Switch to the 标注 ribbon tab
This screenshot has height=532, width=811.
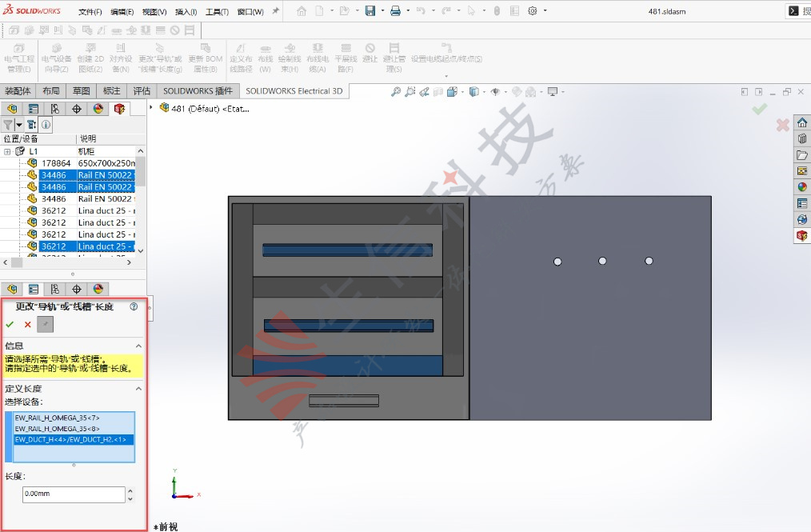pyautogui.click(x=112, y=91)
